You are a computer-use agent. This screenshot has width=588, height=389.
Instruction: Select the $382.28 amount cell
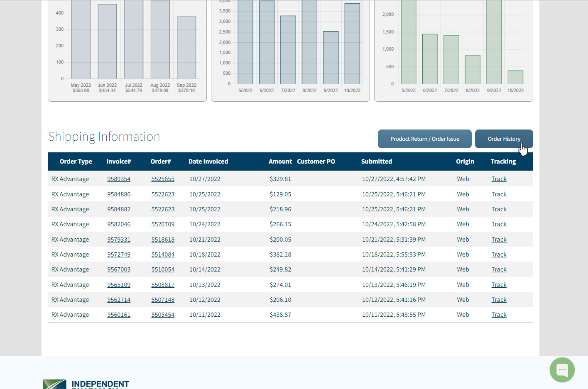coord(280,254)
